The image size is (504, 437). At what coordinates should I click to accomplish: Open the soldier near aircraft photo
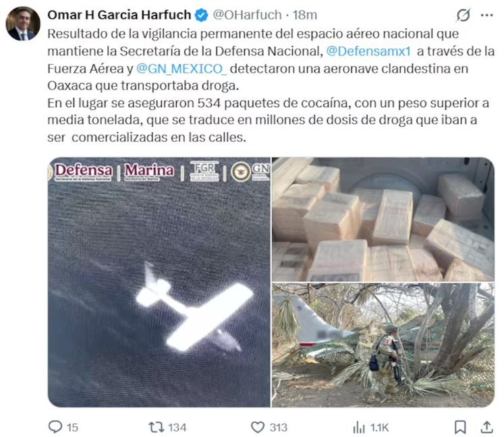[383, 345]
